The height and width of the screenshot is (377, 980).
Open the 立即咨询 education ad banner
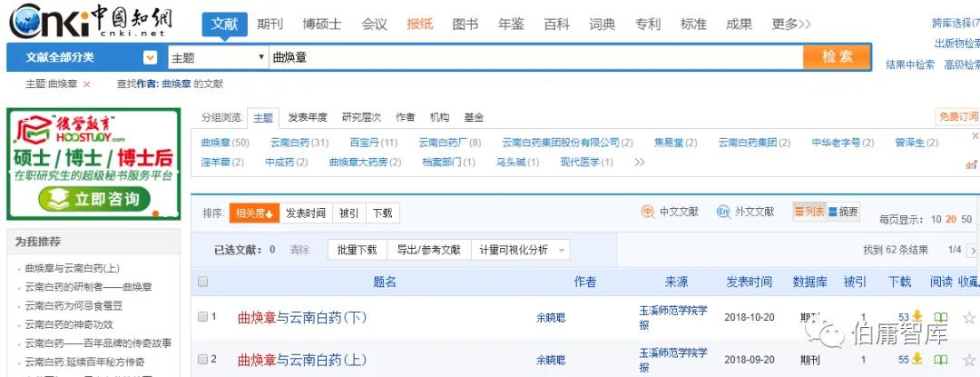[93, 200]
